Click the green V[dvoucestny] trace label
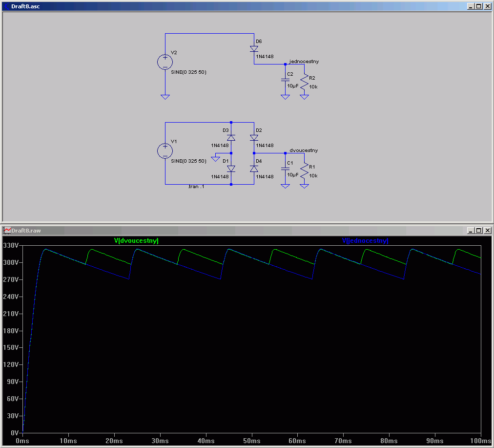 click(x=136, y=241)
